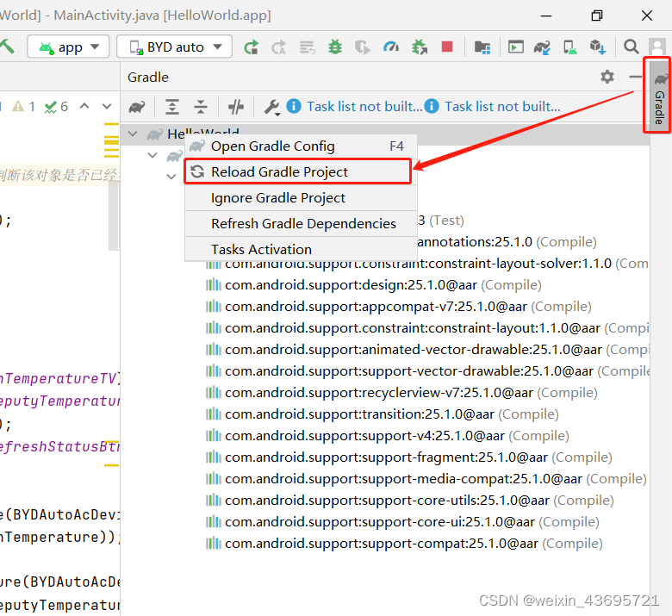Open the Project Structure icon

click(x=482, y=47)
